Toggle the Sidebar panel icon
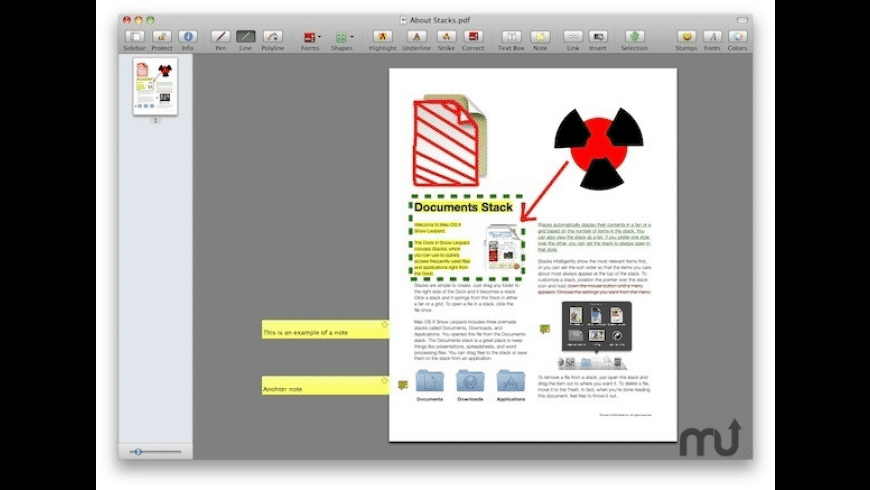870x490 pixels. (135, 37)
